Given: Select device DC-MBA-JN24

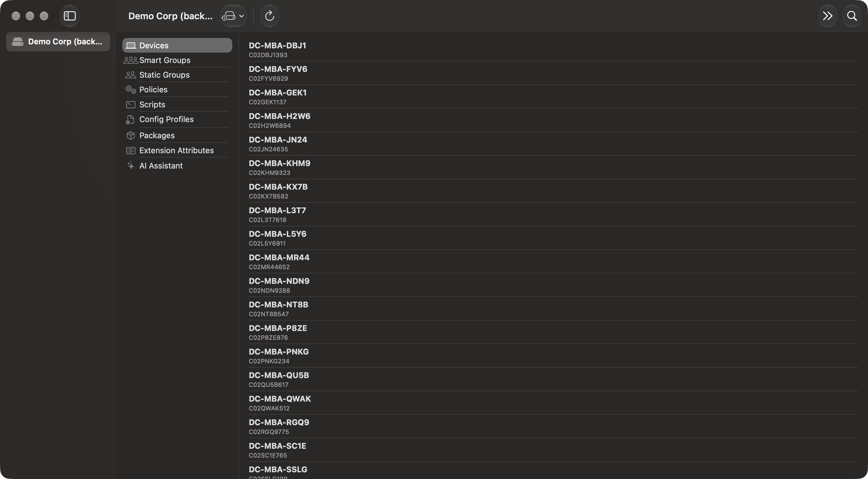Looking at the screenshot, I should [x=553, y=144].
